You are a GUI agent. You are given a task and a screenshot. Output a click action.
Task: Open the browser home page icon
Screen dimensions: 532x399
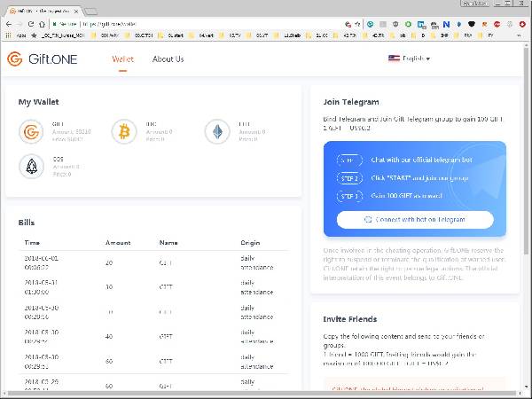tap(42, 24)
